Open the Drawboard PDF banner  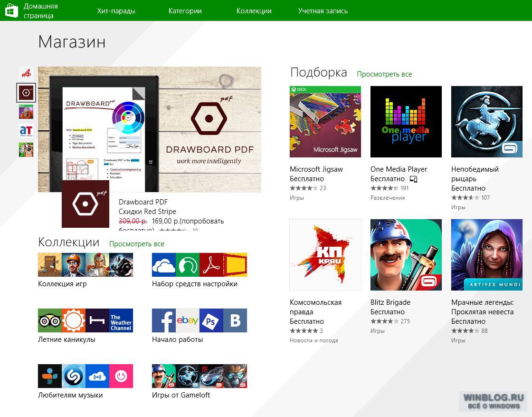pyautogui.click(x=150, y=129)
